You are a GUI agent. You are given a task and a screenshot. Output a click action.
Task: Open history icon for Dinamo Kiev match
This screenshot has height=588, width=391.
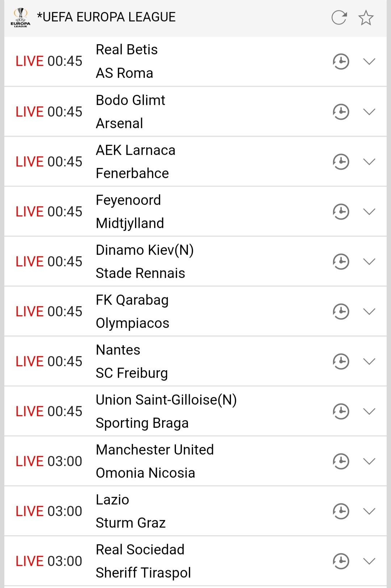click(341, 261)
